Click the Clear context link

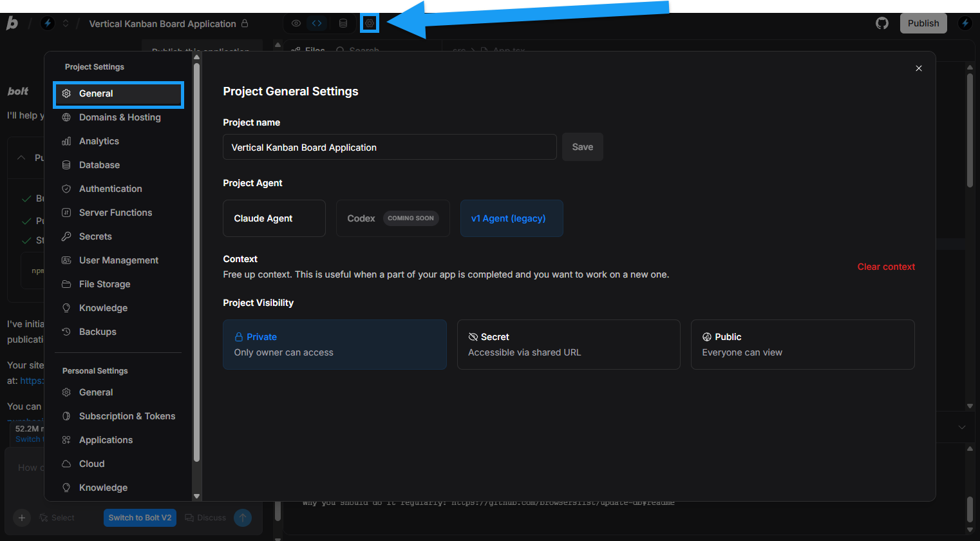coord(886,267)
